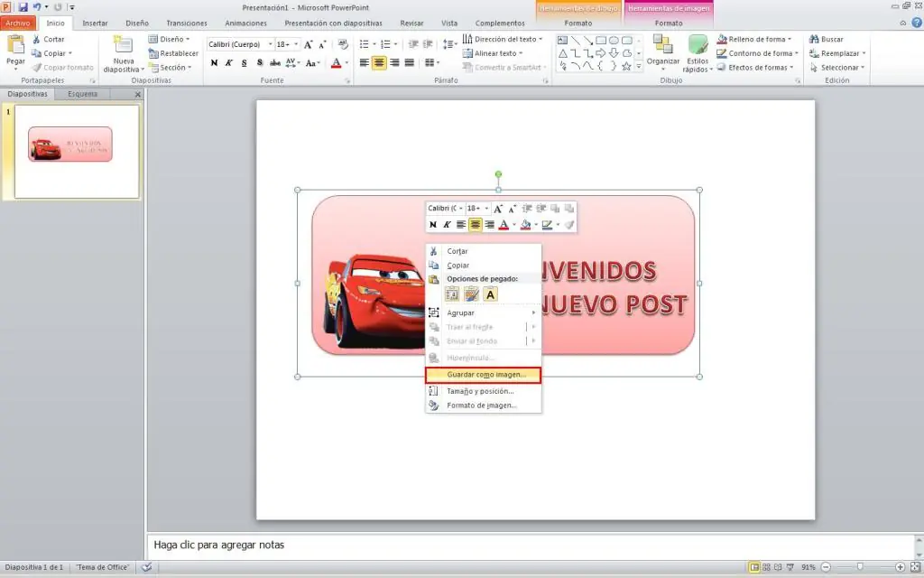Click Reemplazar in the Edición group
This screenshot has height=578, width=924.
[838, 53]
